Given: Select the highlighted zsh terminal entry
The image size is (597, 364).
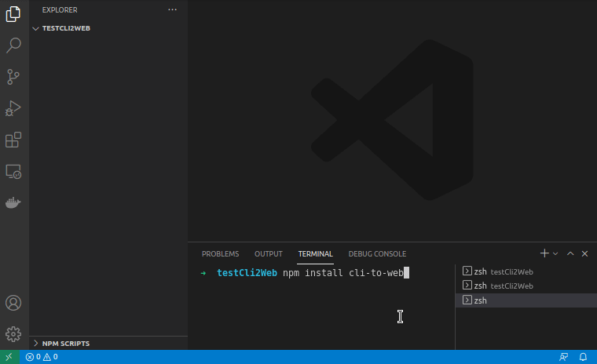Looking at the screenshot, I should (526, 300).
